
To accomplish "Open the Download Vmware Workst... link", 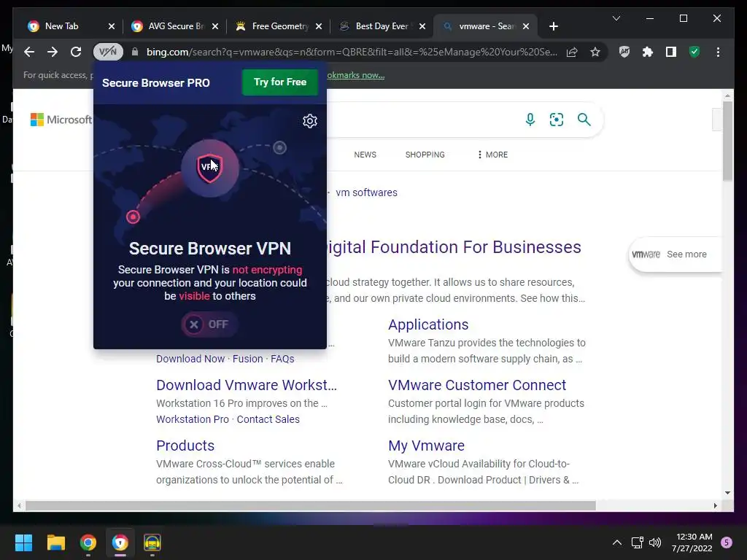I will [x=247, y=385].
